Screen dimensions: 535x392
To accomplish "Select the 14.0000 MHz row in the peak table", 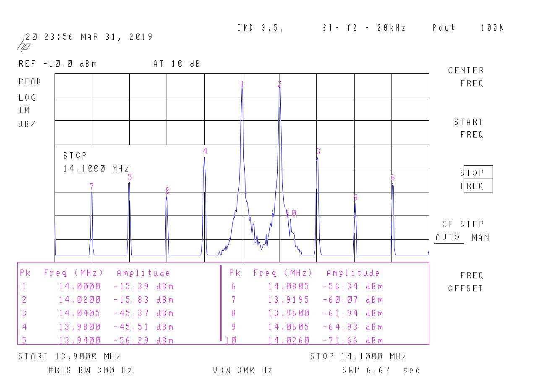I will pyautogui.click(x=97, y=287).
